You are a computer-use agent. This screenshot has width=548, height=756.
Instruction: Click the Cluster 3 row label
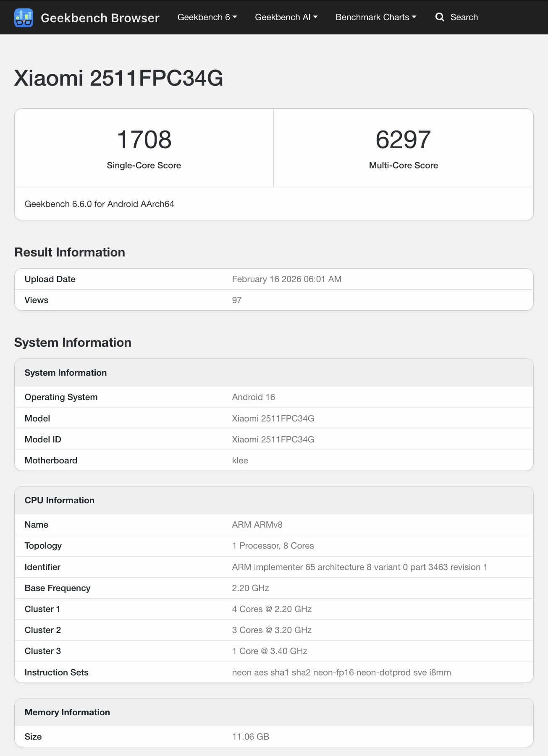click(x=43, y=651)
